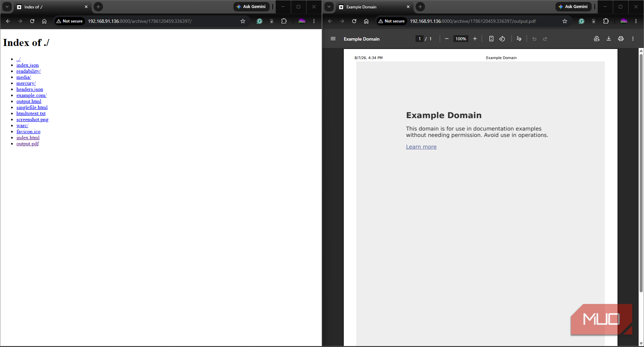Go home in the Example Domain window
The image size is (644, 347).
coord(366,21)
